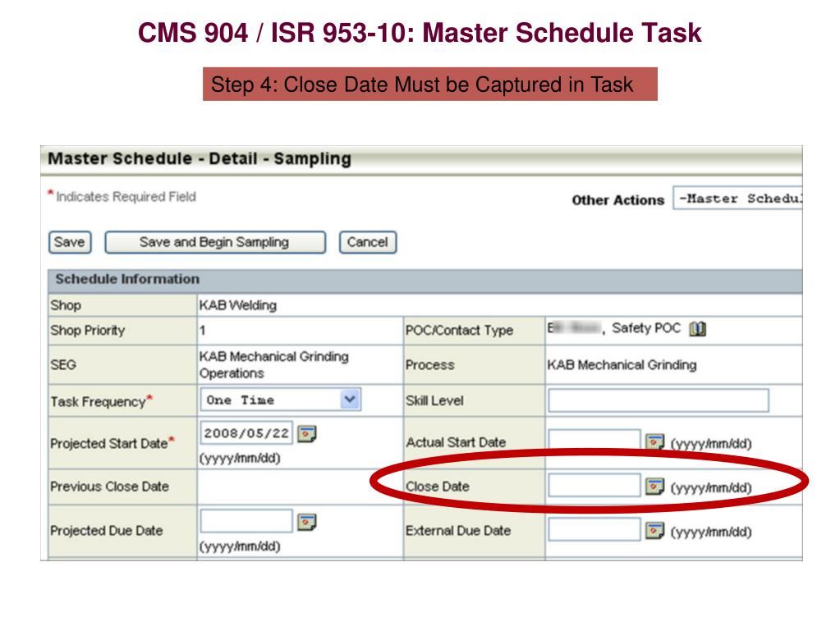Cancel the master schedule edit

coord(368,242)
